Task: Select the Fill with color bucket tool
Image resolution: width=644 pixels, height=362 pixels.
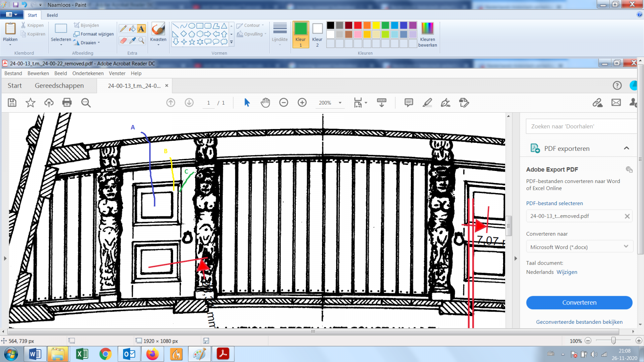Action: click(x=132, y=29)
